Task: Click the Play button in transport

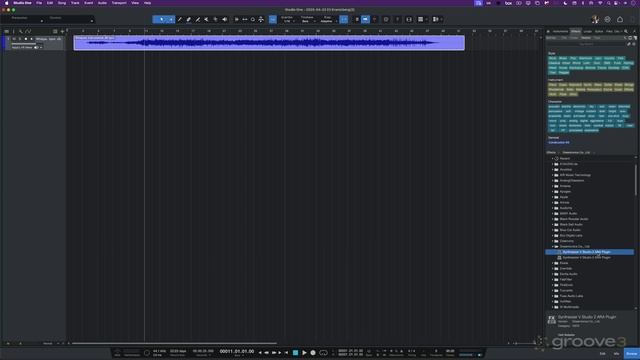Action: click(x=304, y=353)
